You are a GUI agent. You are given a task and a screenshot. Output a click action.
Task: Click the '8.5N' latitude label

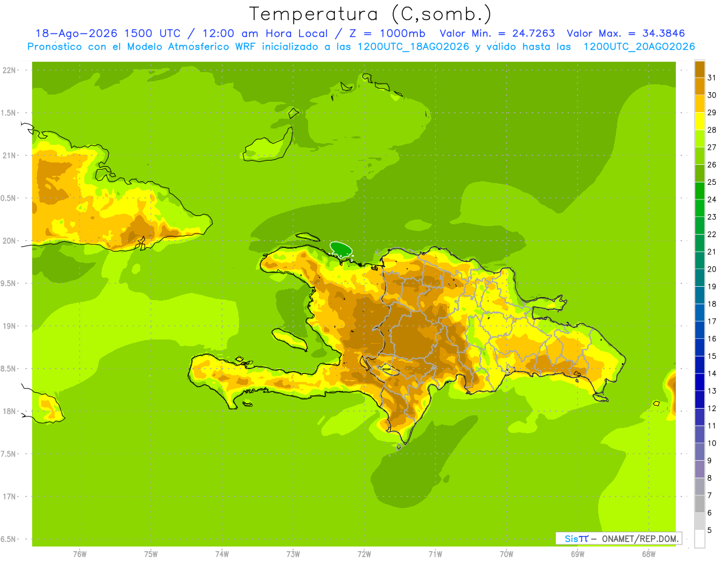[x=8, y=369]
